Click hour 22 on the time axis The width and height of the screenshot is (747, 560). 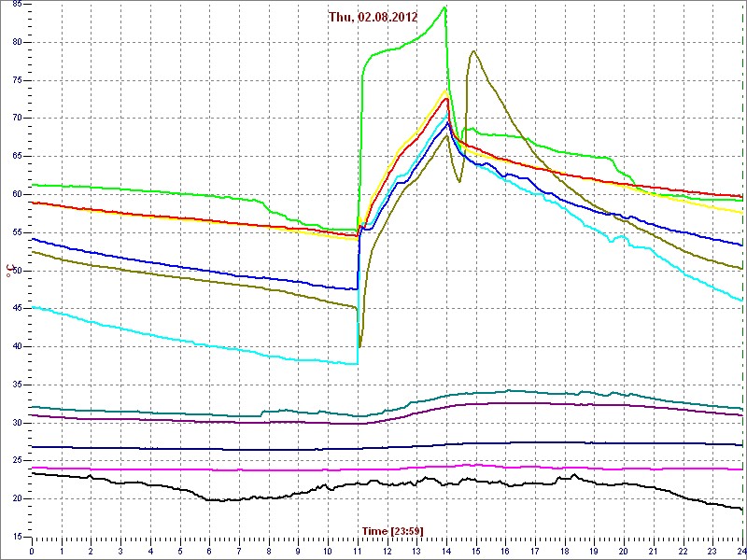coord(683,551)
